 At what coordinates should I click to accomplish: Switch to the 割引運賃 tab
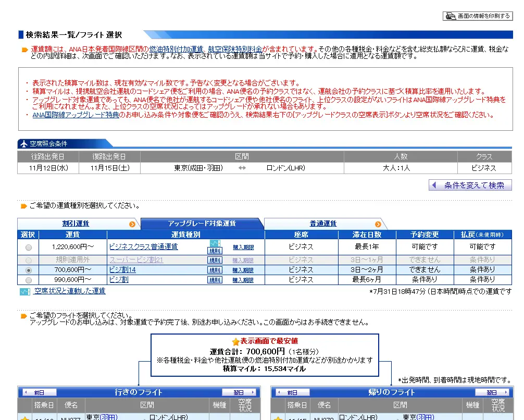pos(76,224)
